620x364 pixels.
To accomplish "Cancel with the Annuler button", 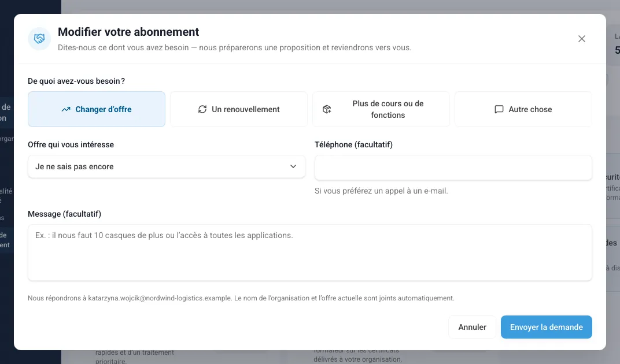I will (x=472, y=327).
